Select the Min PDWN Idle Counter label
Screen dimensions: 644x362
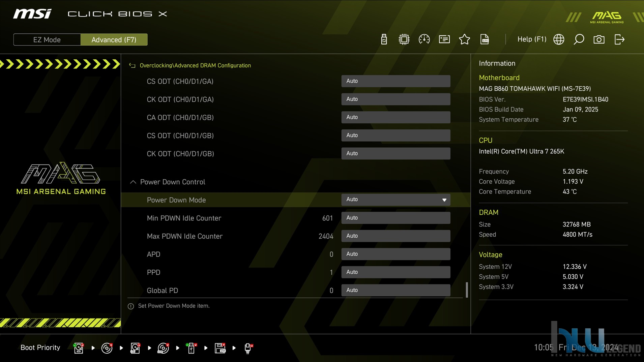(184, 218)
